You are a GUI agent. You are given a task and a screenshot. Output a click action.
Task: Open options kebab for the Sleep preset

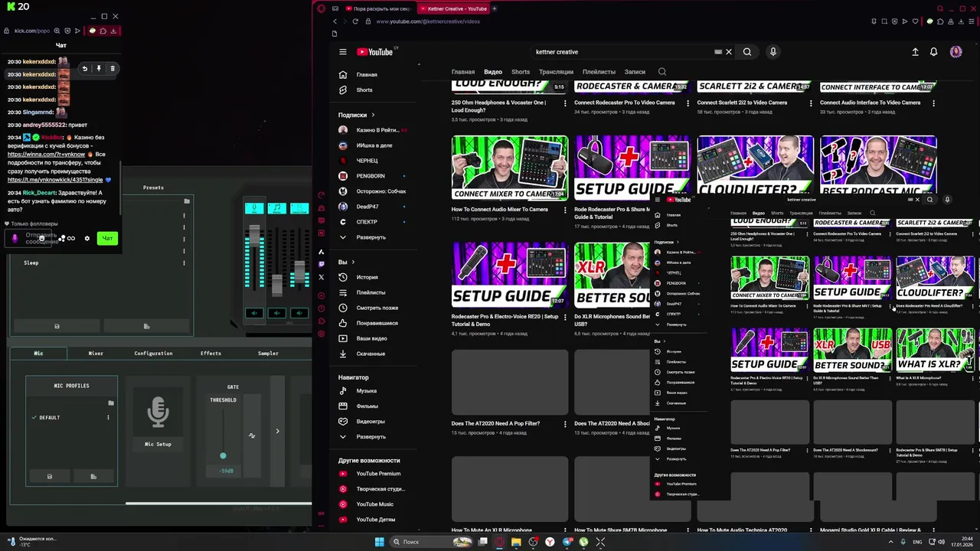pyautogui.click(x=184, y=262)
